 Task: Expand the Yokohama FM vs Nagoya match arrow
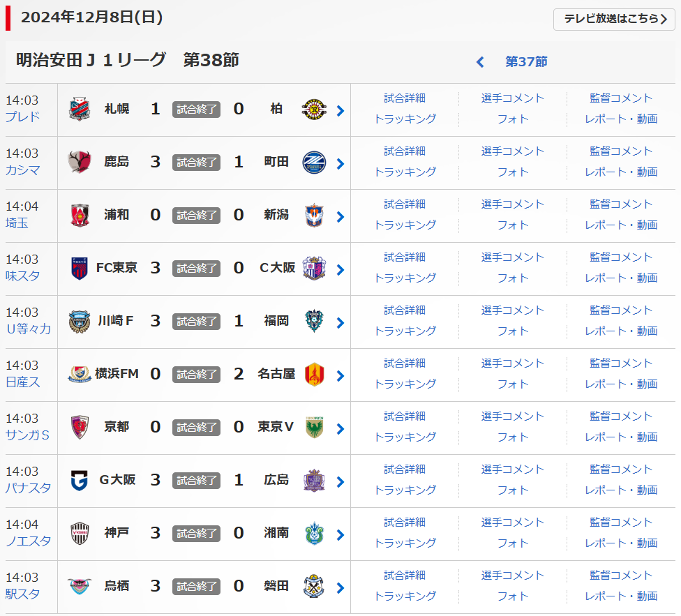[x=340, y=375]
